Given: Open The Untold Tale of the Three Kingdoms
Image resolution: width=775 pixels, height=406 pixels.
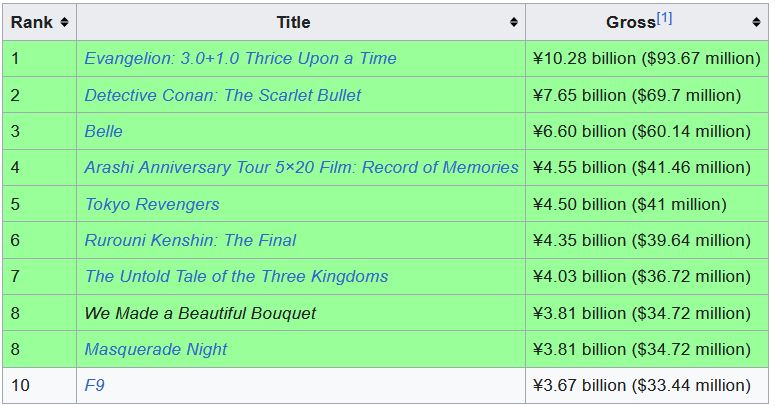Looking at the screenshot, I should point(236,276).
